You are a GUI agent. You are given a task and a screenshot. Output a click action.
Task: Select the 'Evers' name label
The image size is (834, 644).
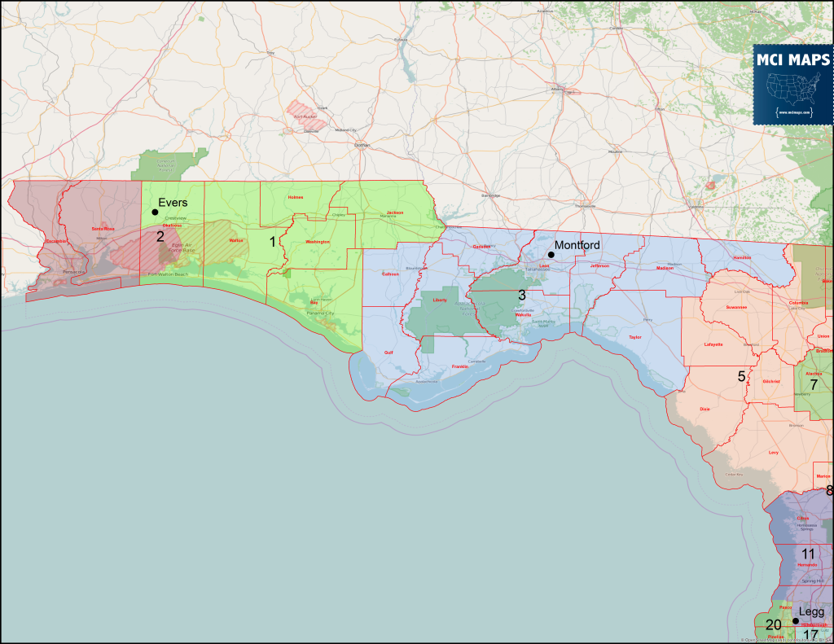point(173,203)
